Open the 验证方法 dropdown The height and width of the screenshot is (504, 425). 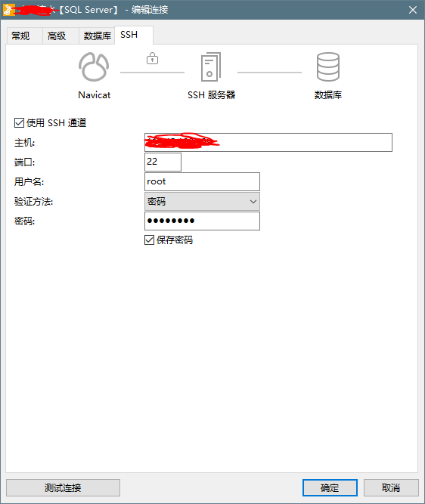pos(202,202)
